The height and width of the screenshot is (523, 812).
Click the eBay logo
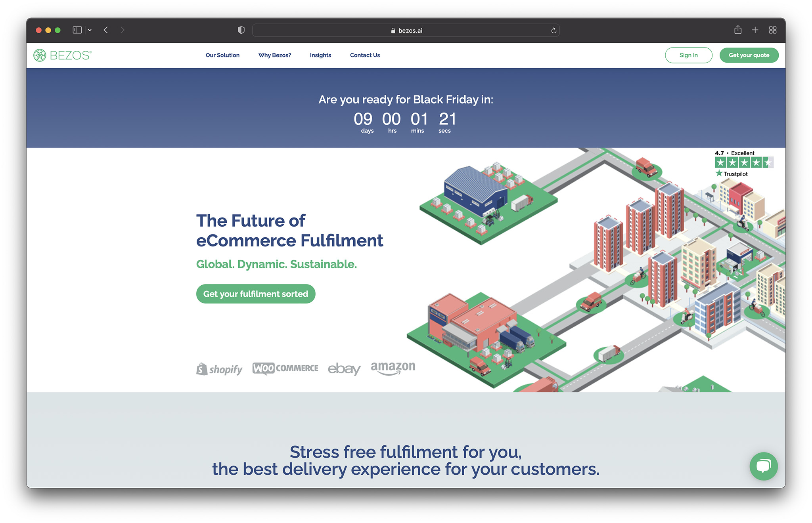(x=344, y=368)
